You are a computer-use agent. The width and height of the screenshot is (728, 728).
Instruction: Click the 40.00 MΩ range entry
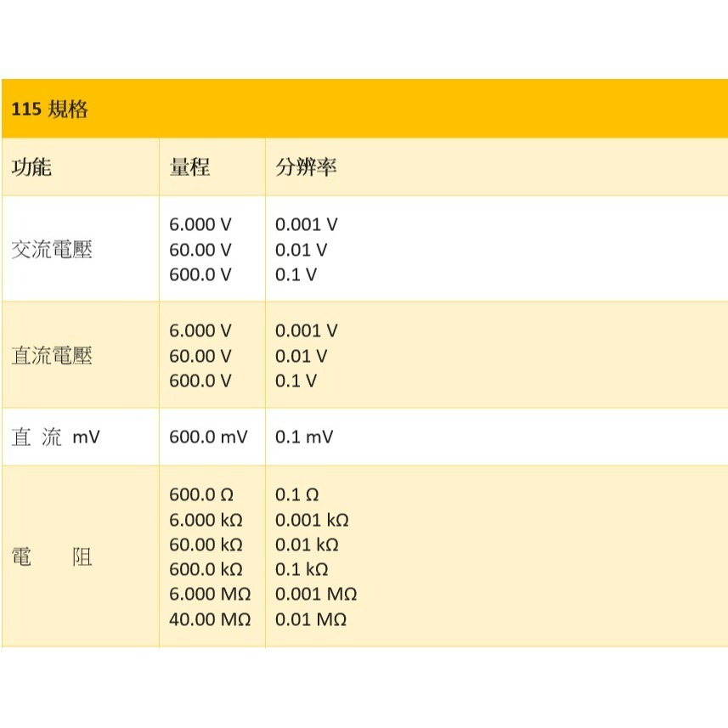[208, 619]
